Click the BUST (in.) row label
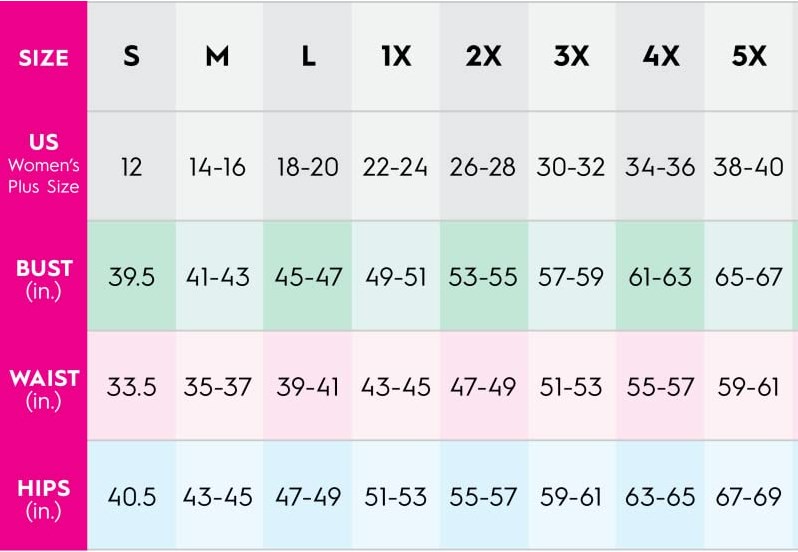 tap(44, 279)
